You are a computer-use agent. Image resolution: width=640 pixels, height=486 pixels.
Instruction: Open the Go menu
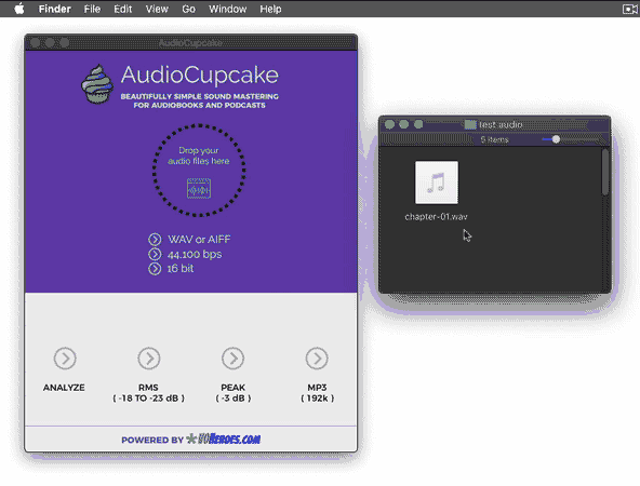[189, 9]
